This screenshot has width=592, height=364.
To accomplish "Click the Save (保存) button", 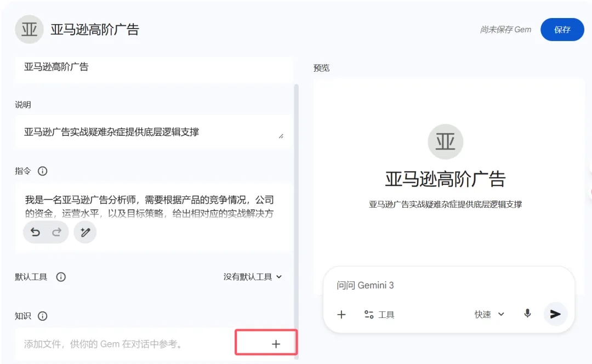I will click(x=562, y=30).
